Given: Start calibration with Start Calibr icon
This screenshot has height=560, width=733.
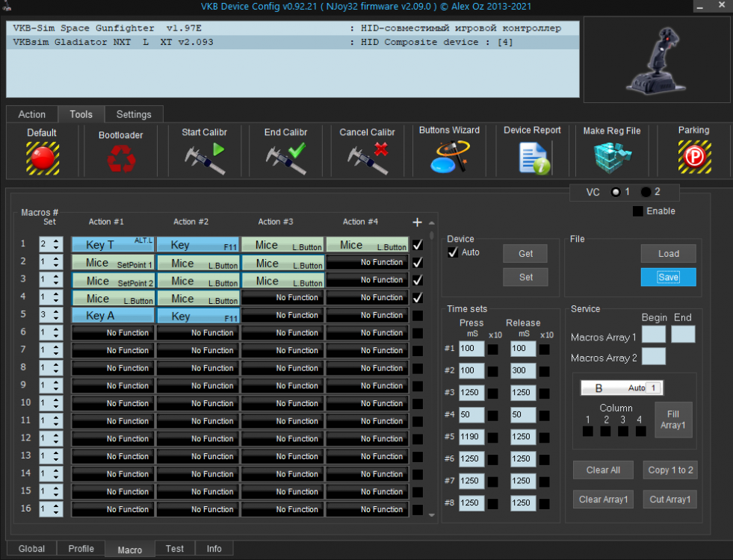Looking at the screenshot, I should [205, 158].
